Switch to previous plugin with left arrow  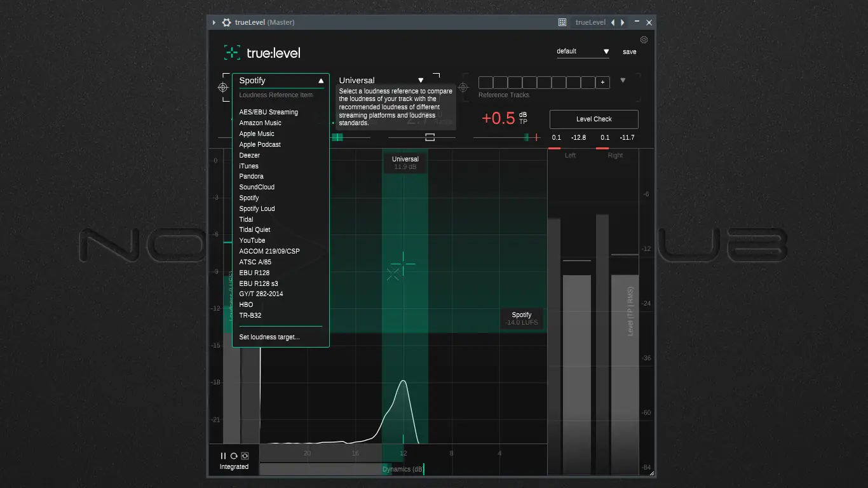tap(613, 22)
